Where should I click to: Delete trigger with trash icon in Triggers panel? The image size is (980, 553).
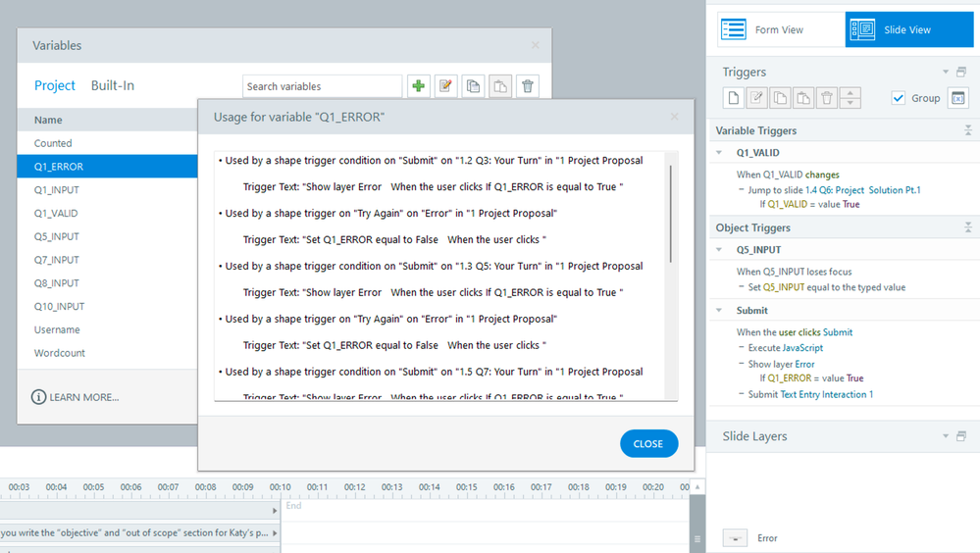[x=827, y=98]
